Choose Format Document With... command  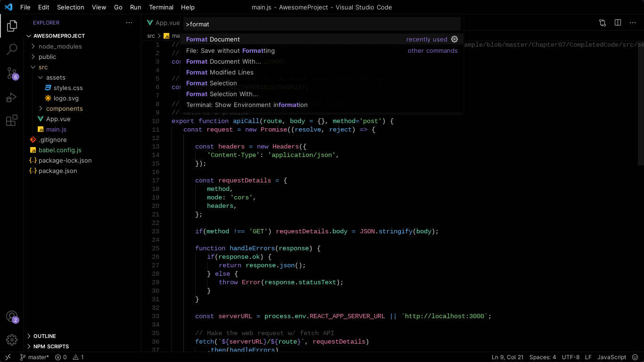[322, 61]
